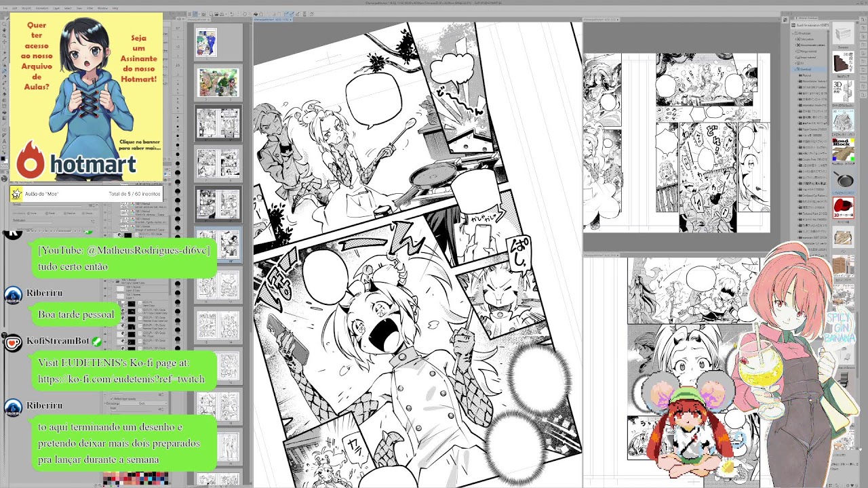Click the Redo icon in command bar
The height and width of the screenshot is (488, 868).
238,14
